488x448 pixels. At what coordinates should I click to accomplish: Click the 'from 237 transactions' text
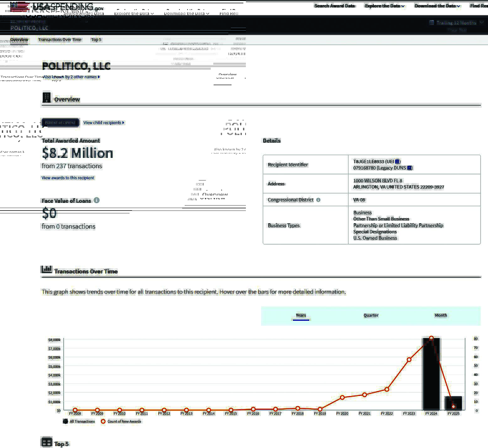72,166
